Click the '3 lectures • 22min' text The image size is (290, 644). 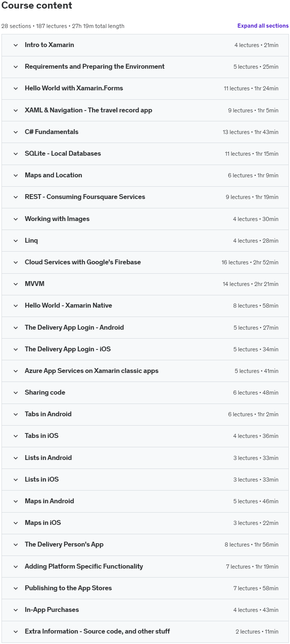256,523
